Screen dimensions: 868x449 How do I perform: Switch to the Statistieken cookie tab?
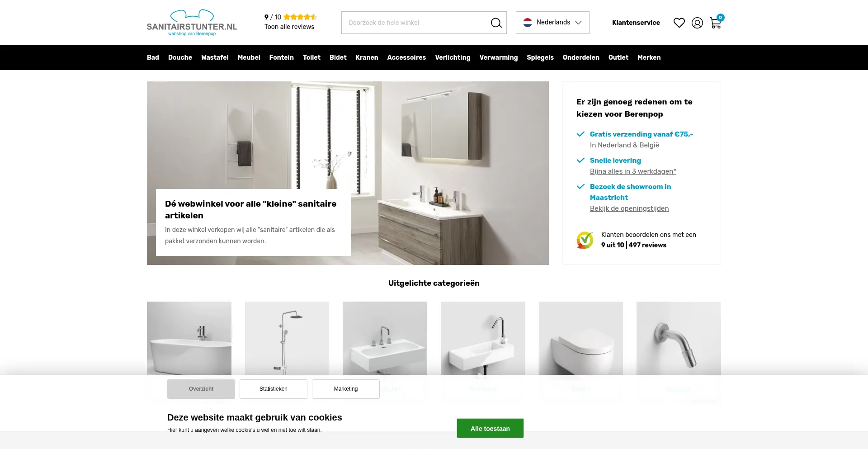point(274,389)
